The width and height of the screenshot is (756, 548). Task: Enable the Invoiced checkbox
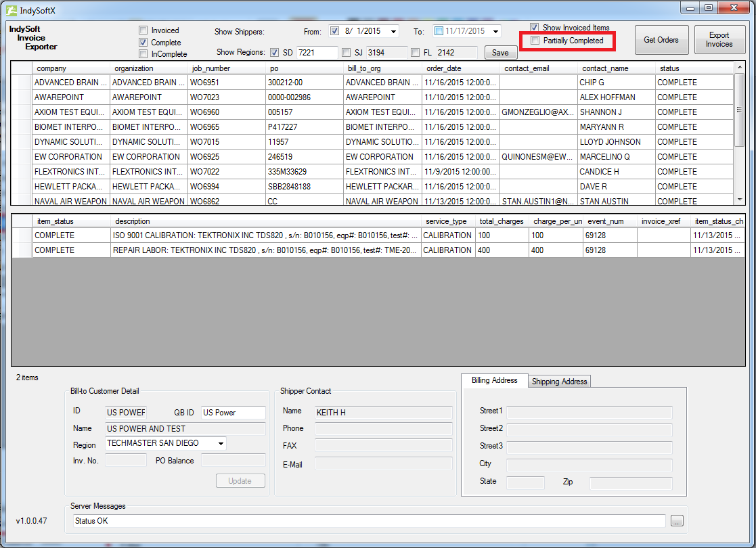coord(143,30)
